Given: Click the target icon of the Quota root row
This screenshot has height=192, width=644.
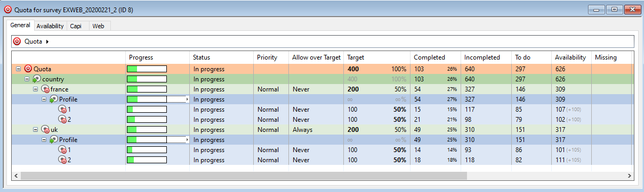Looking at the screenshot, I should (x=28, y=69).
